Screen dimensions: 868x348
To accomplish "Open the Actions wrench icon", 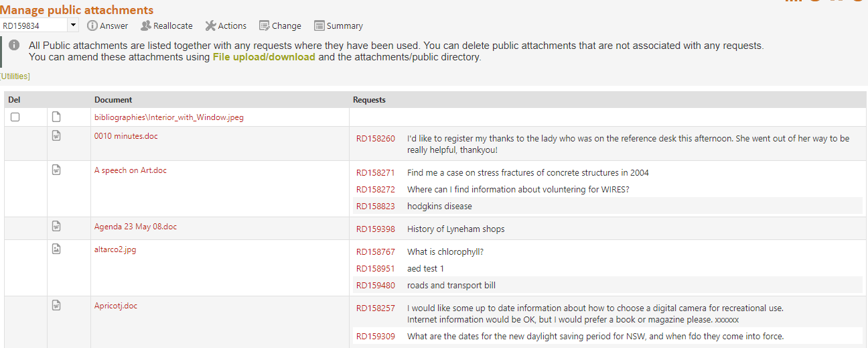I will [x=210, y=25].
